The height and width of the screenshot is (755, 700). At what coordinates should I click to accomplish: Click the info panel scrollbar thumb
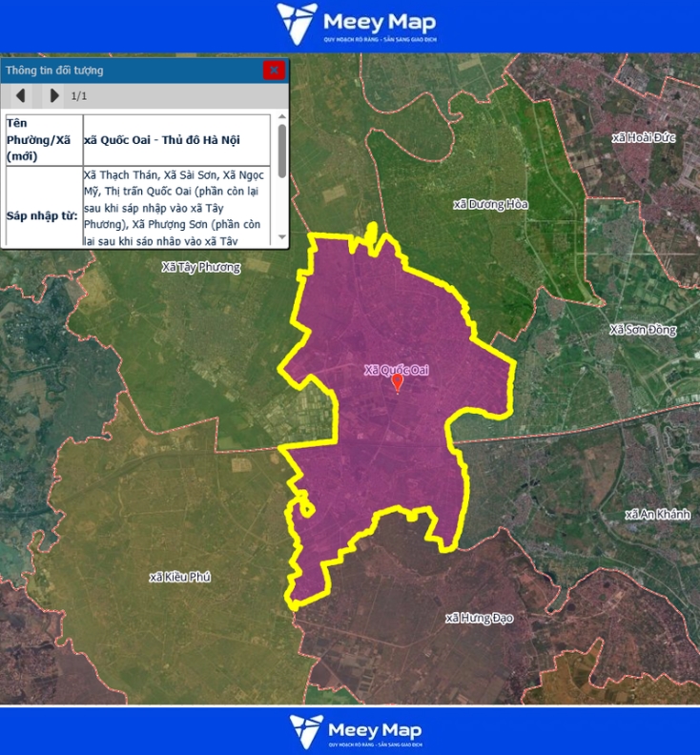coord(282,151)
